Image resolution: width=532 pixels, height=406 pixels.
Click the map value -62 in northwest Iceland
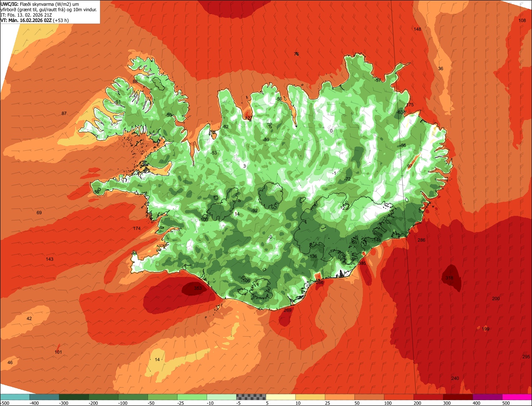[x=225, y=127]
